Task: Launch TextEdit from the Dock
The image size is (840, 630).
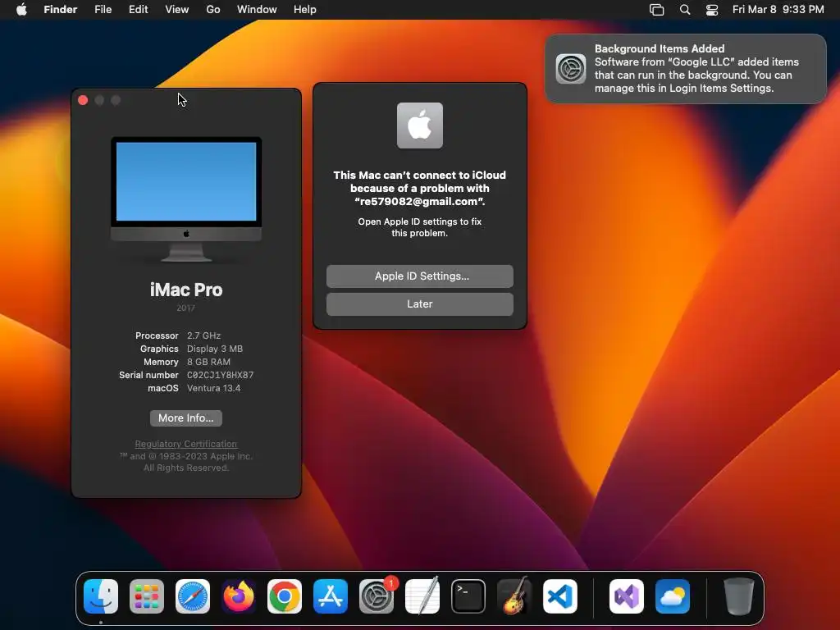Action: click(x=422, y=596)
